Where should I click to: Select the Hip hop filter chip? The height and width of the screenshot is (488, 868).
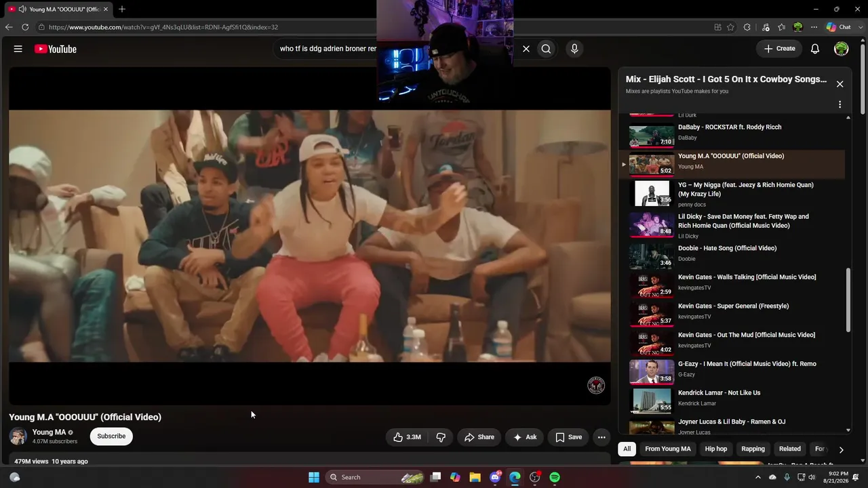716,449
